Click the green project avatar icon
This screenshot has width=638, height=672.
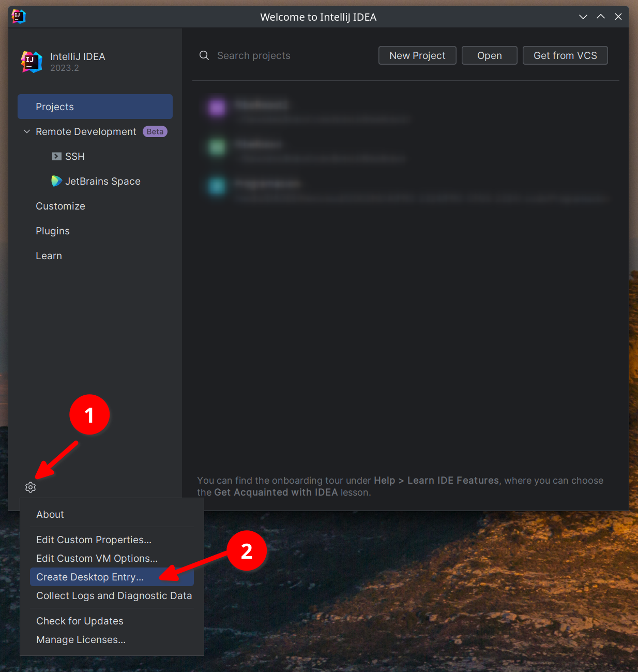point(217,146)
